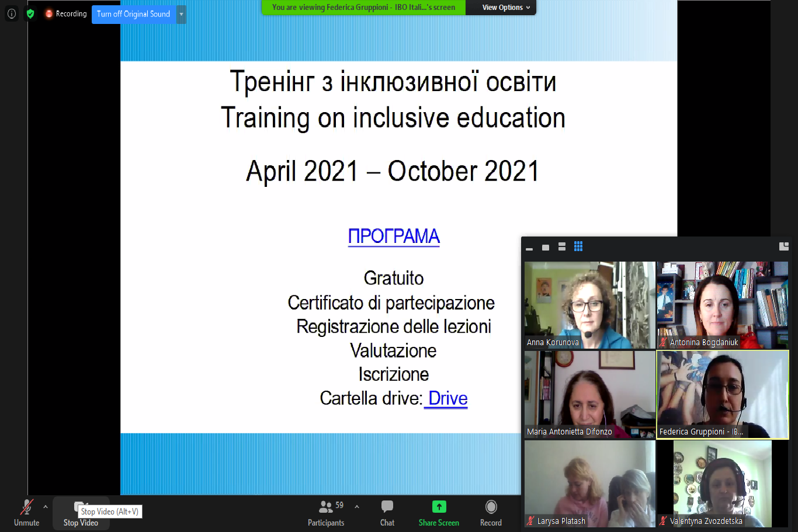Select Anna Korunova's video tile
Viewport: 798px width, 532px height.
tap(590, 305)
